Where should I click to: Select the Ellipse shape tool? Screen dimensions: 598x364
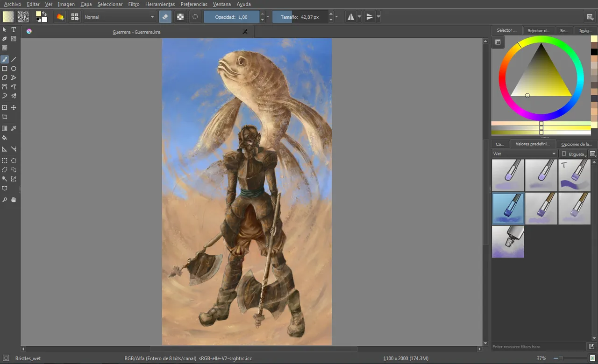tap(14, 69)
